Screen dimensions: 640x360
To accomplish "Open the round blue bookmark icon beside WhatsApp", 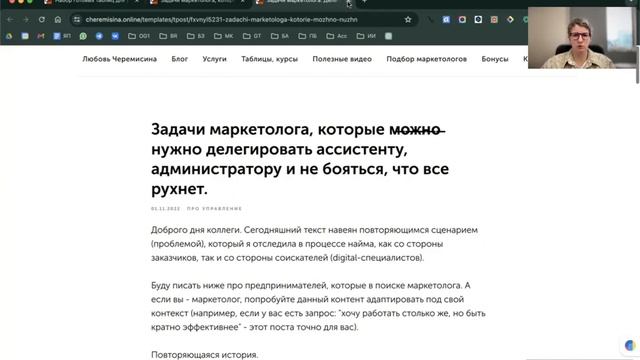I will 99,36.
